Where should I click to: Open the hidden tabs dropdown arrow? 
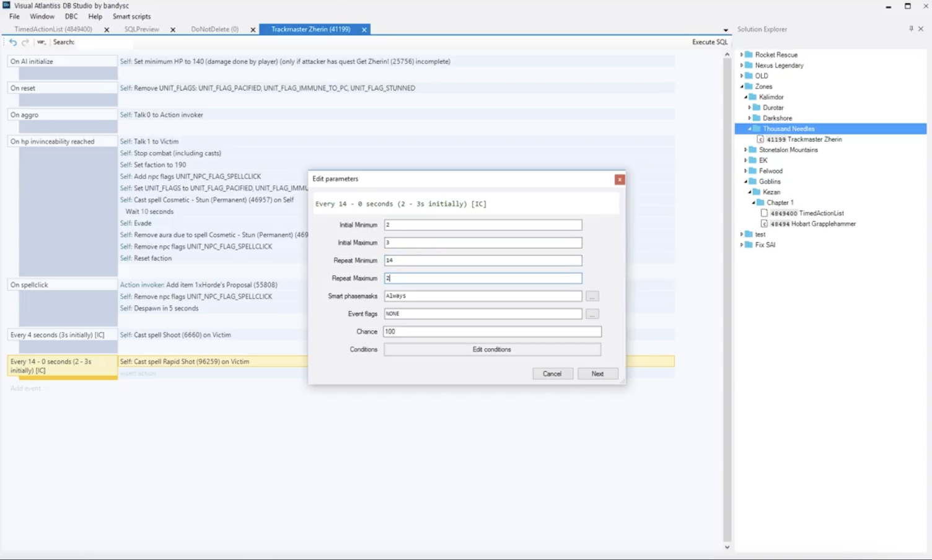pyautogui.click(x=725, y=29)
